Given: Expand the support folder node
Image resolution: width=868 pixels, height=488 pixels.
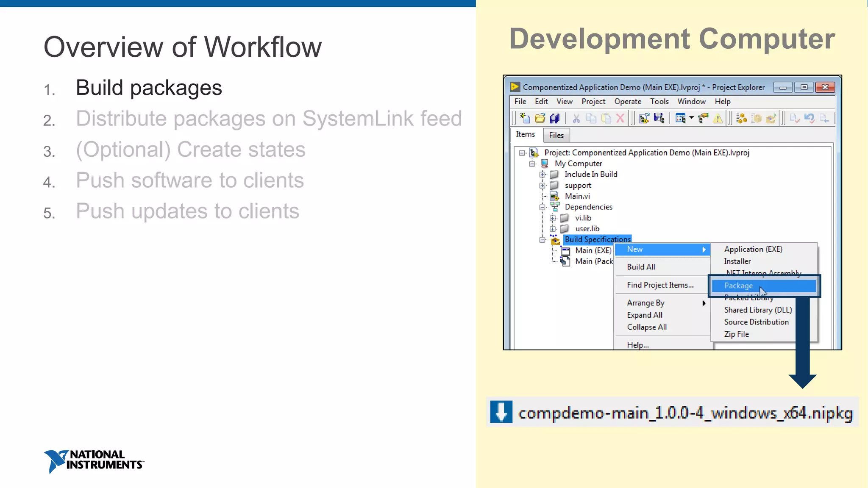Looking at the screenshot, I should pos(542,186).
